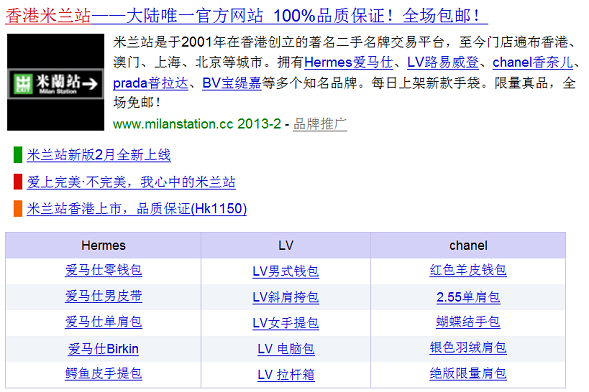Open 米兰站香港上市 (Hk1150) link
The height and width of the screenshot is (392, 589).
137,209
